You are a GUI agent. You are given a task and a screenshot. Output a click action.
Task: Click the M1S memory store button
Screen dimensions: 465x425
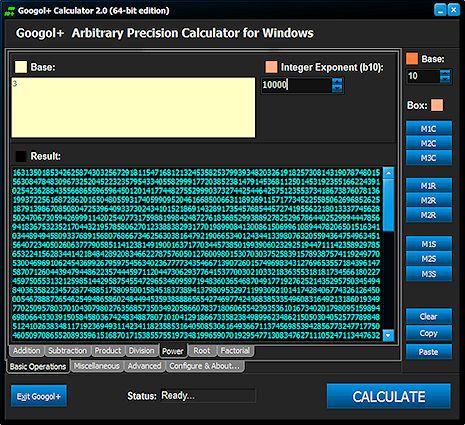pyautogui.click(x=429, y=244)
